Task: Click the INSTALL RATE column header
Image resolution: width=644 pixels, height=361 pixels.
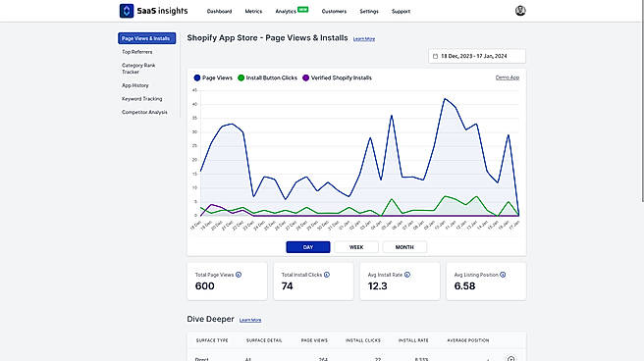Action: click(x=413, y=340)
